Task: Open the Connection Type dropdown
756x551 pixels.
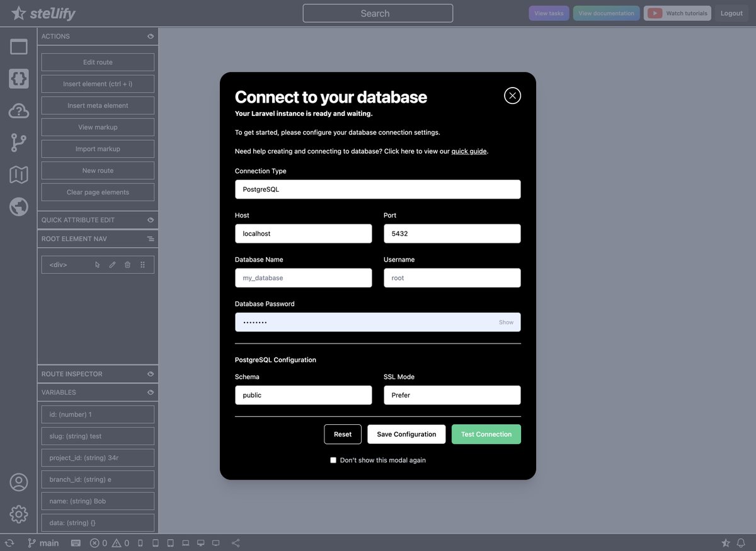Action: point(377,189)
